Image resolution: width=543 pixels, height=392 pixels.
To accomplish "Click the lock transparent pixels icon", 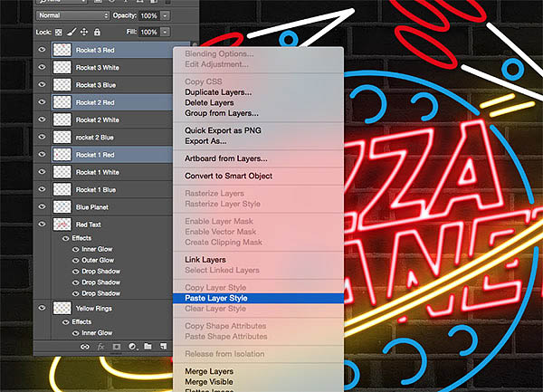I will coord(59,32).
